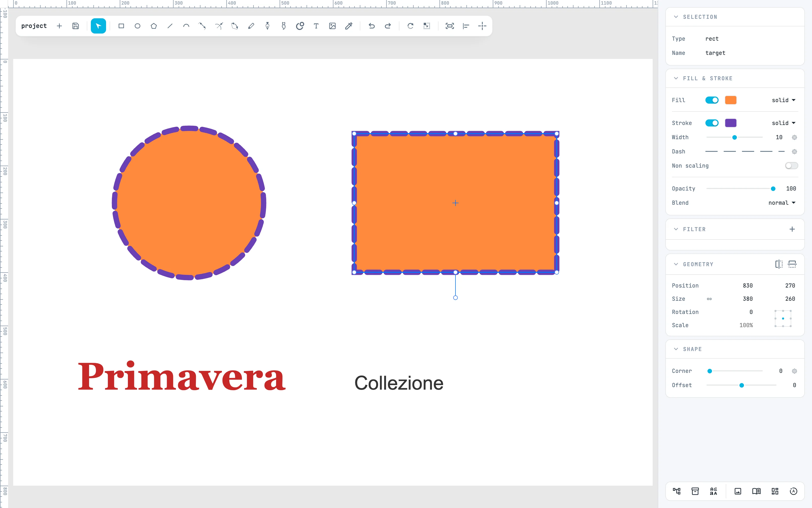812x508 pixels.
Task: Undo the last action
Action: (371, 26)
